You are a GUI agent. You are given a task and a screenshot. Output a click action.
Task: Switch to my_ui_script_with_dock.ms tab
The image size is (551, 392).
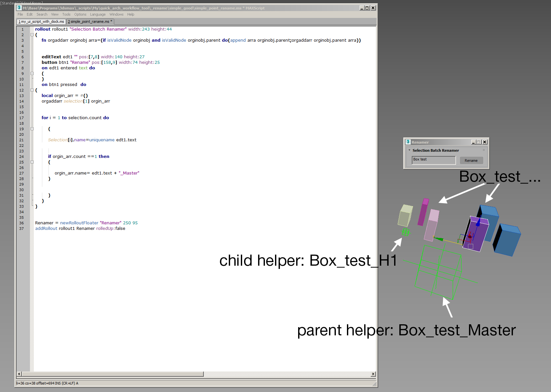point(41,21)
